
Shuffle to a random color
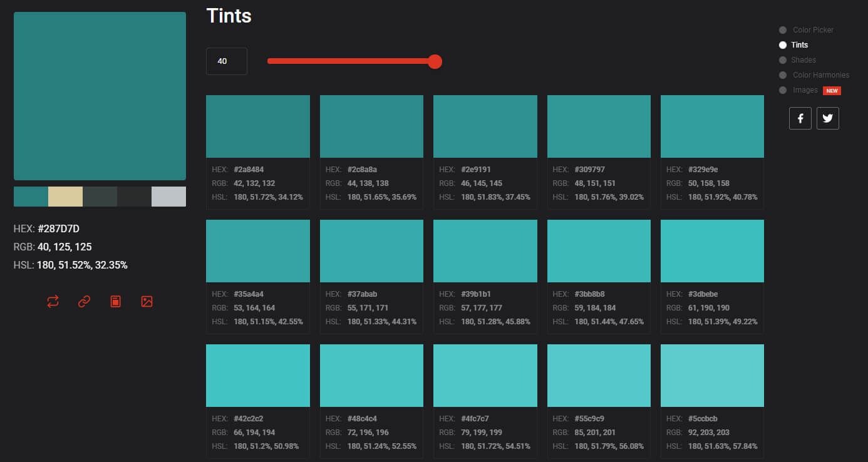pyautogui.click(x=53, y=301)
